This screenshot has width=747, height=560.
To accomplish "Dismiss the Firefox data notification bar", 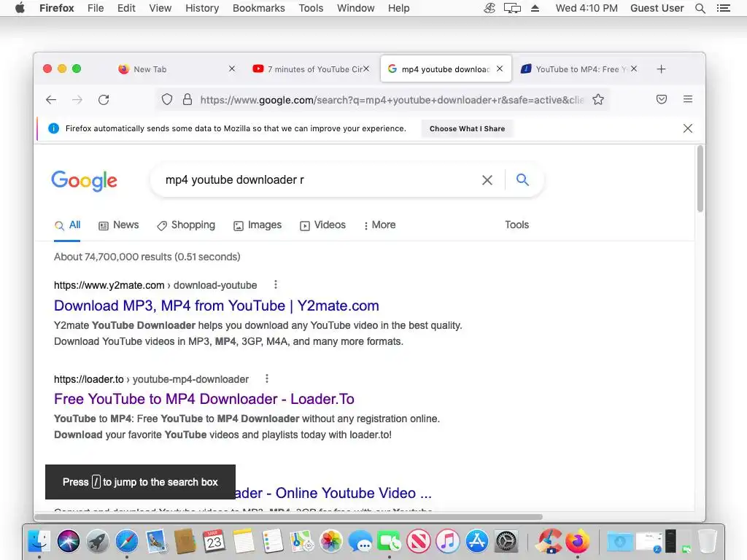I will pos(687,128).
